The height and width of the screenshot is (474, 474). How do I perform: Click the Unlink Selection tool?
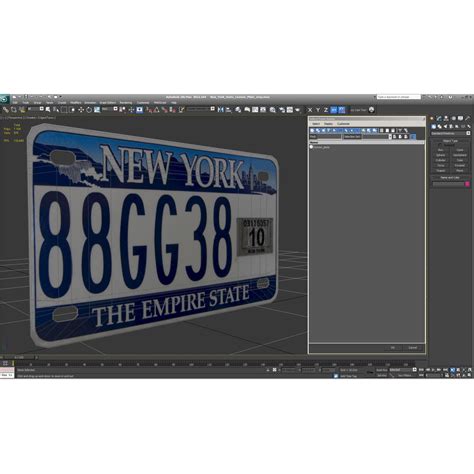click(x=14, y=109)
